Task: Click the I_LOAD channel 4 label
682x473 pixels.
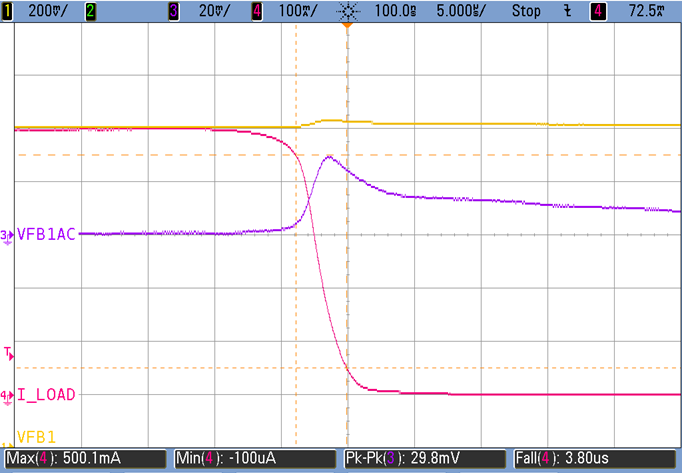Action: pos(46,395)
